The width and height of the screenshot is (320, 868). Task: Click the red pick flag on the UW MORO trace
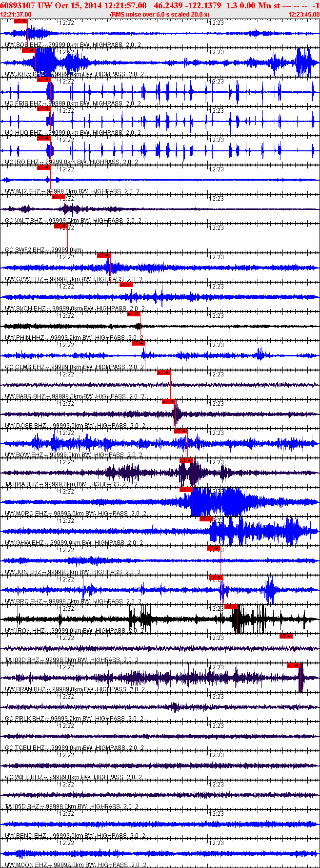point(186,490)
